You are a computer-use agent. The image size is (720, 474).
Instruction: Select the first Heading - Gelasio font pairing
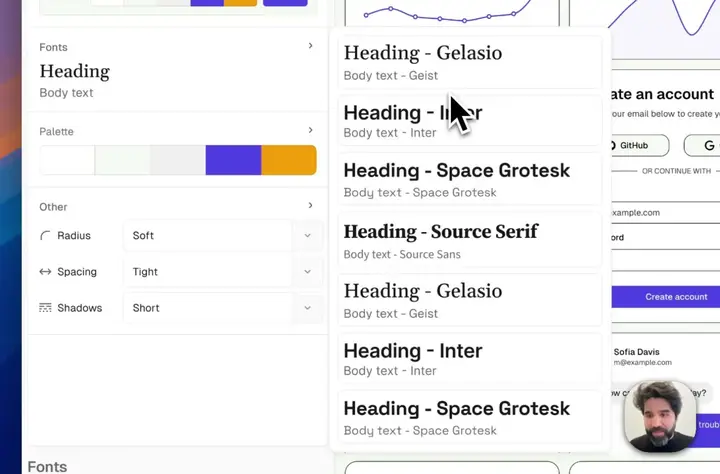tap(470, 62)
